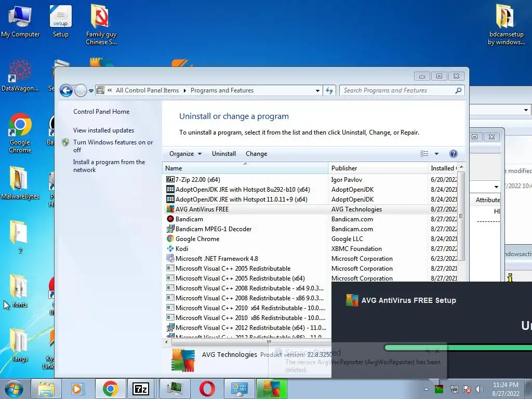The image size is (532, 399).
Task: Select Microsoft .NET Framework 4.8 row
Action: tap(310, 259)
